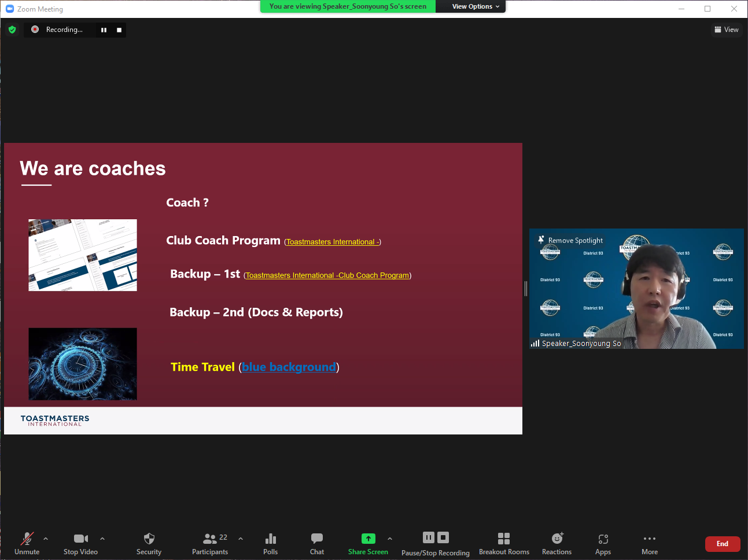
Task: Expand the arrow next to Participants
Action: (241, 539)
